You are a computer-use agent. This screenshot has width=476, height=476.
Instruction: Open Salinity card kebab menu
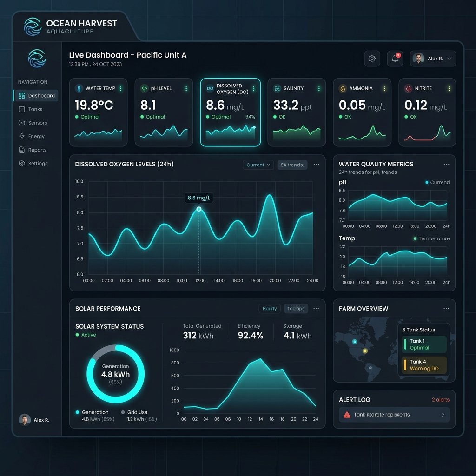pyautogui.click(x=319, y=88)
